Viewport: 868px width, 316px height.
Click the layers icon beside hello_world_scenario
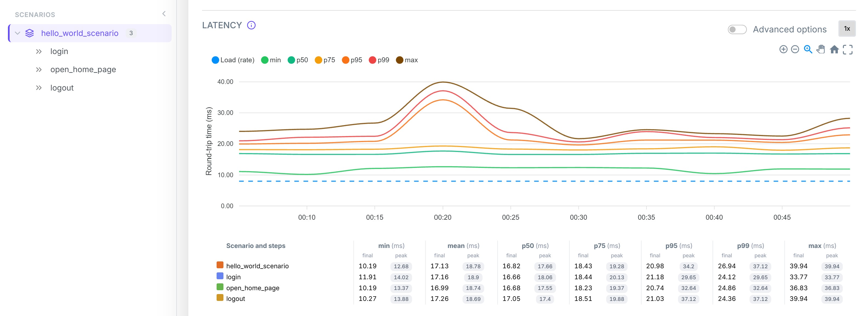pyautogui.click(x=30, y=33)
